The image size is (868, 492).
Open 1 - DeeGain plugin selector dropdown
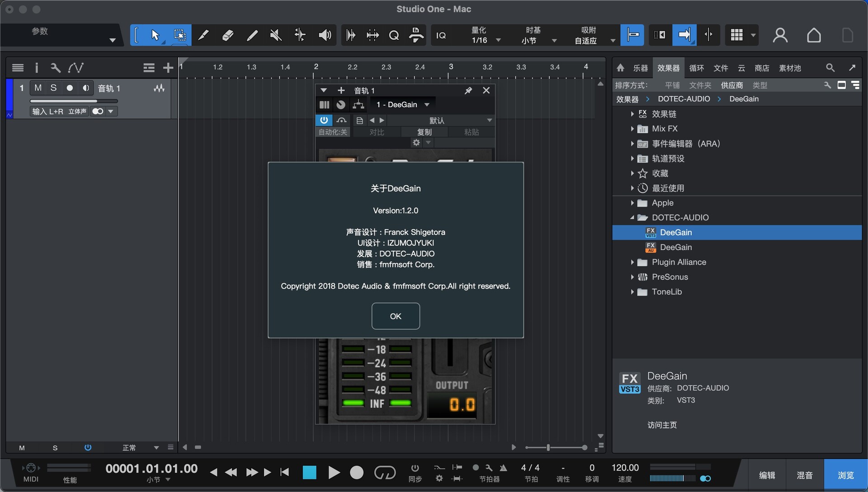tap(403, 105)
